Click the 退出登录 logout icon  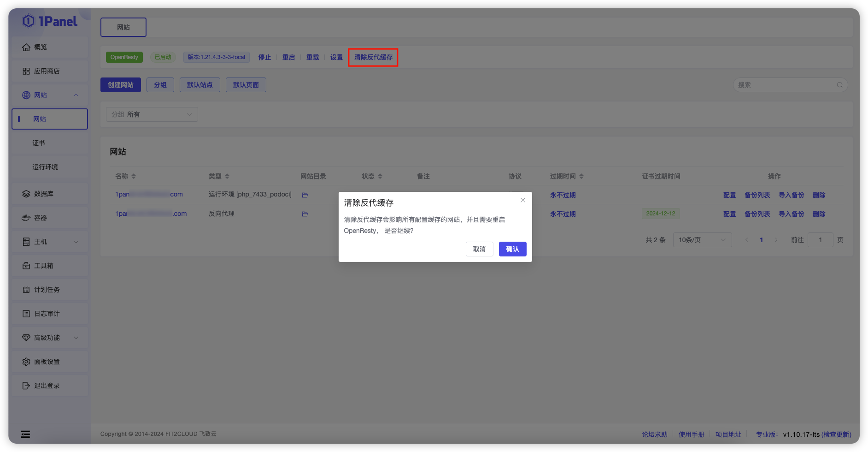click(x=27, y=385)
